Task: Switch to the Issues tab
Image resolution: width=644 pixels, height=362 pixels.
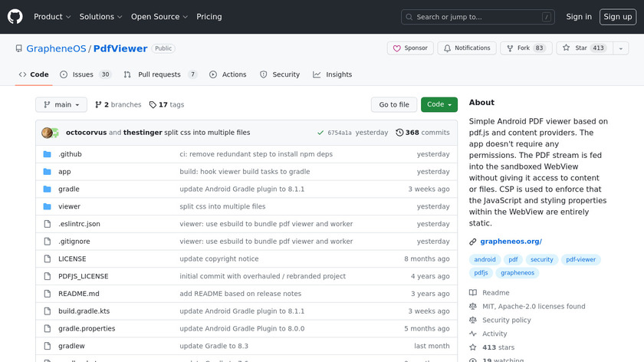Action: (x=85, y=74)
